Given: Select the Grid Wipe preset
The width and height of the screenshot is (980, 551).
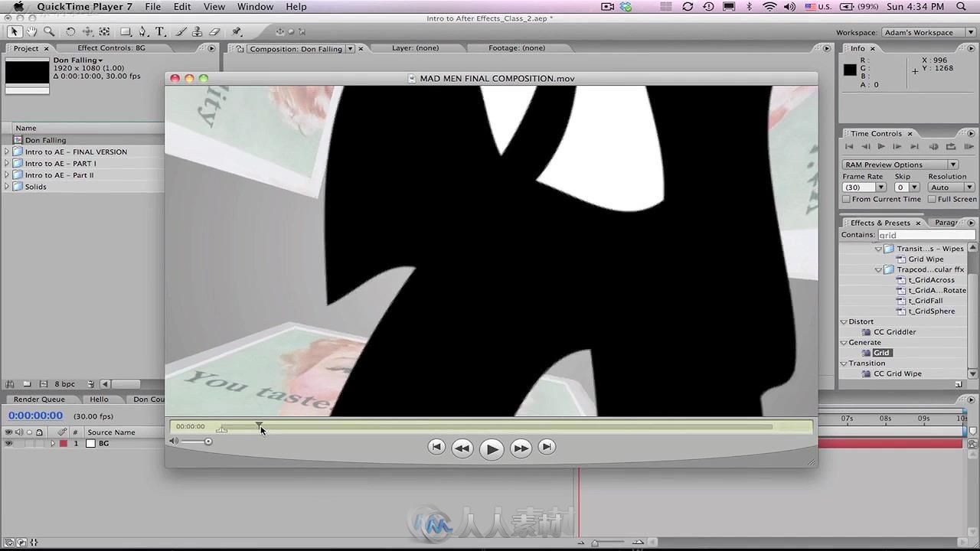Looking at the screenshot, I should [x=926, y=259].
